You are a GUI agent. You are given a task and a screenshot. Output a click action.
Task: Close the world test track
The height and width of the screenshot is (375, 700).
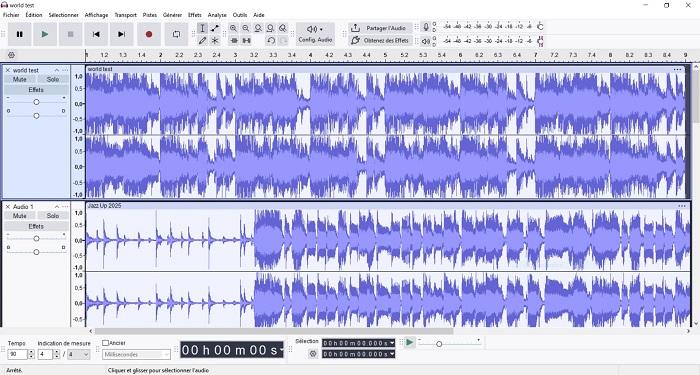[x=8, y=70]
